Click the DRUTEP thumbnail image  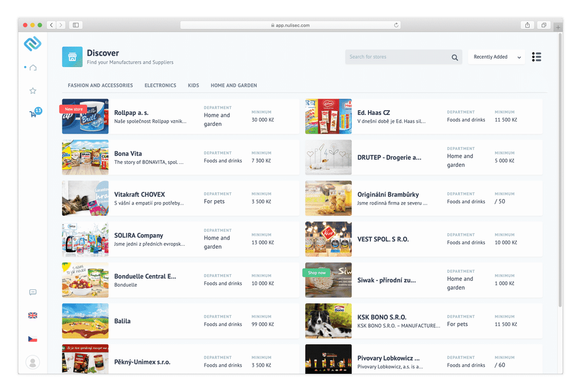[x=328, y=157]
